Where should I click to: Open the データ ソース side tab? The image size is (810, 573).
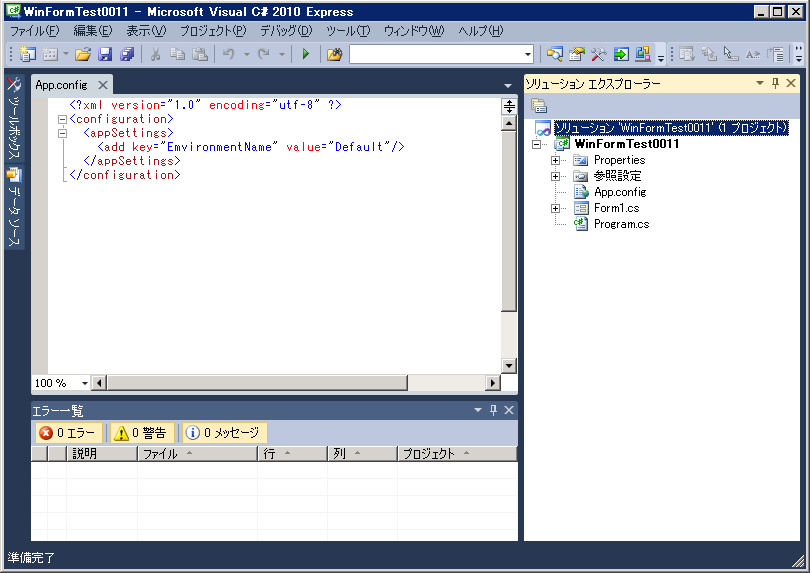[14, 207]
